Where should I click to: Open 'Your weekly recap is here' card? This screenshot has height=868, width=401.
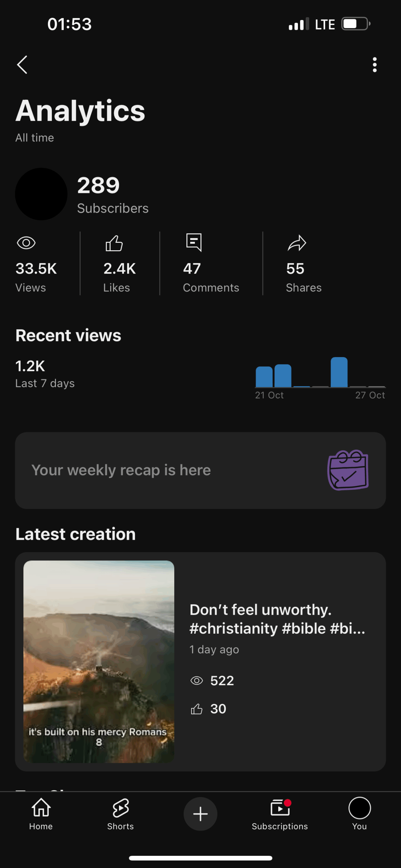tap(121, 470)
